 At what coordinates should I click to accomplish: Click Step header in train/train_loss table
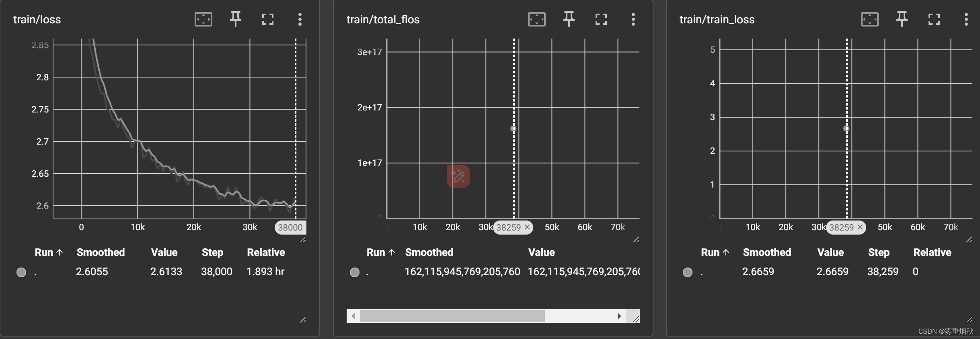click(x=879, y=252)
